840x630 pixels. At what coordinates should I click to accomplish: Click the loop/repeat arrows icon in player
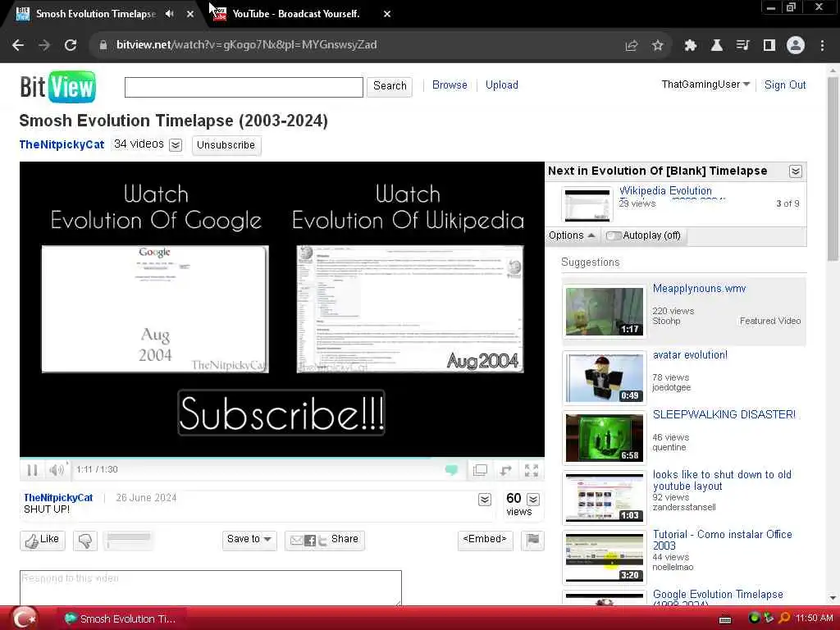coord(505,470)
